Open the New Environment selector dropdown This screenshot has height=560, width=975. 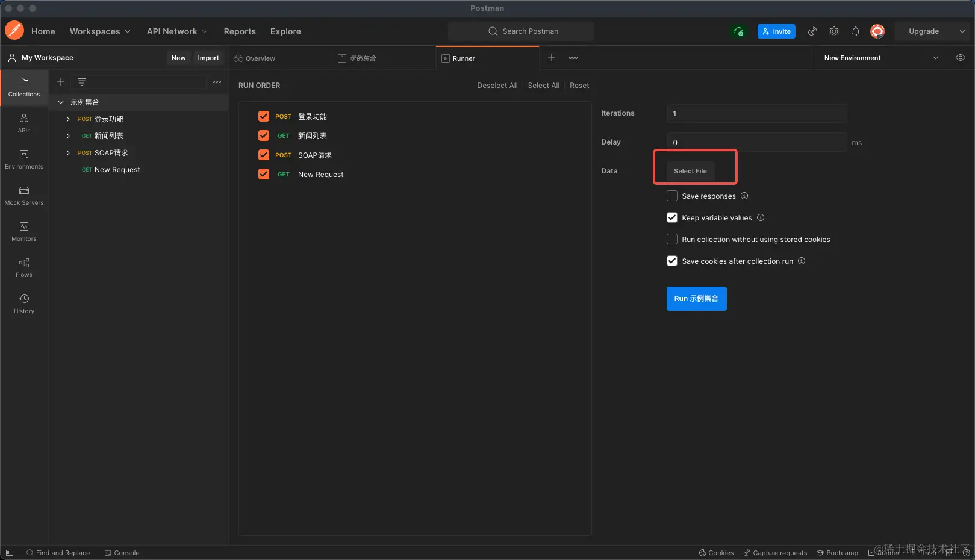881,58
